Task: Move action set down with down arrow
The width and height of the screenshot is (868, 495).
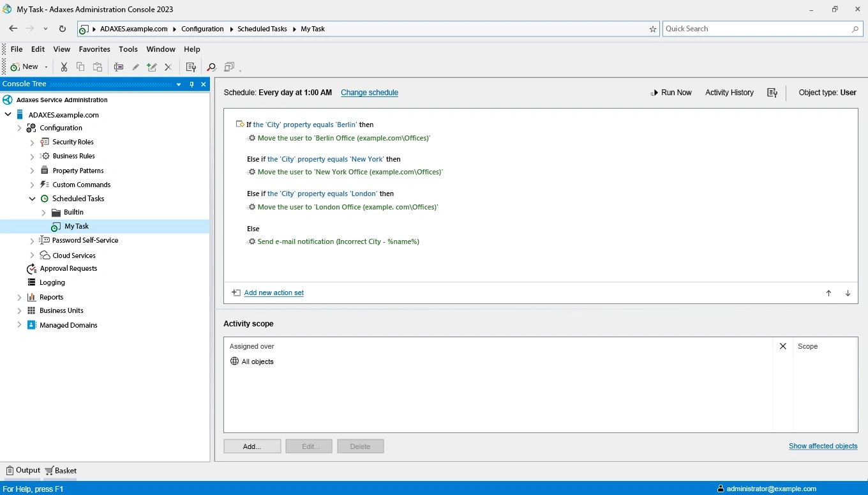Action: [x=848, y=293]
